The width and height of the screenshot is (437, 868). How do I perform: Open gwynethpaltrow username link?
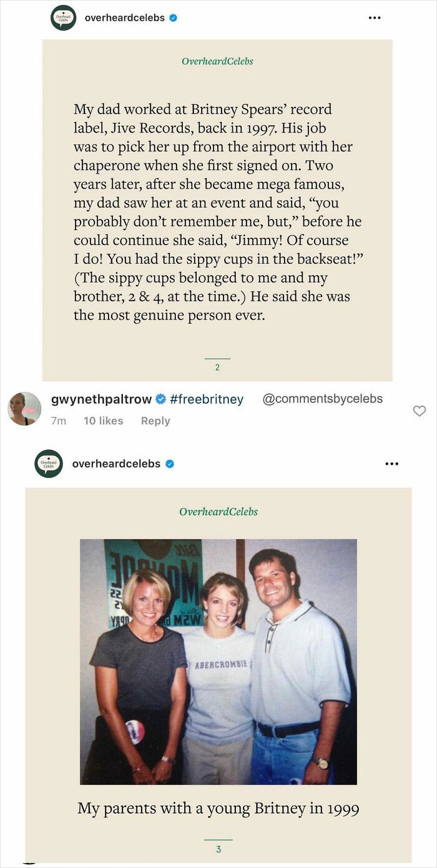[x=101, y=399]
